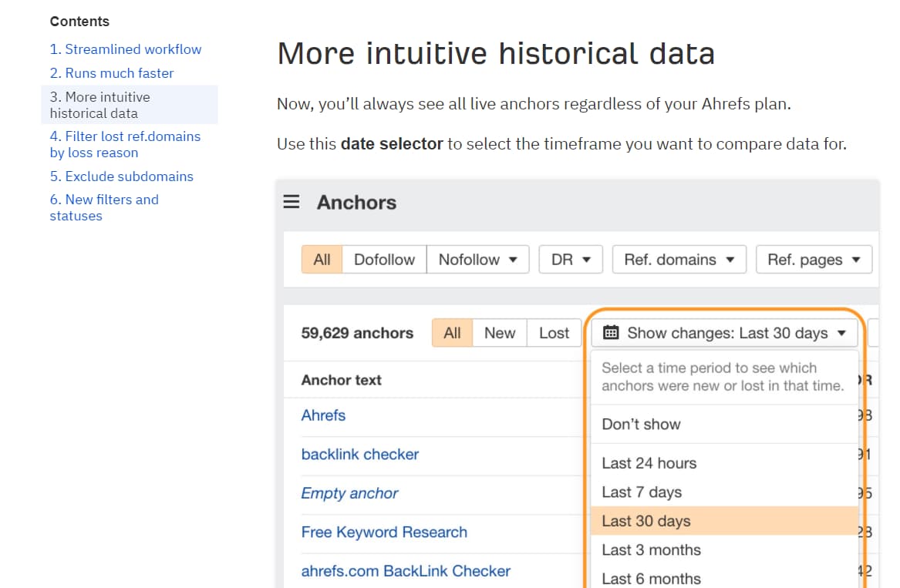The height and width of the screenshot is (588, 900).
Task: Collapse the Show changes: Last 30 days dropdown
Action: point(725,333)
